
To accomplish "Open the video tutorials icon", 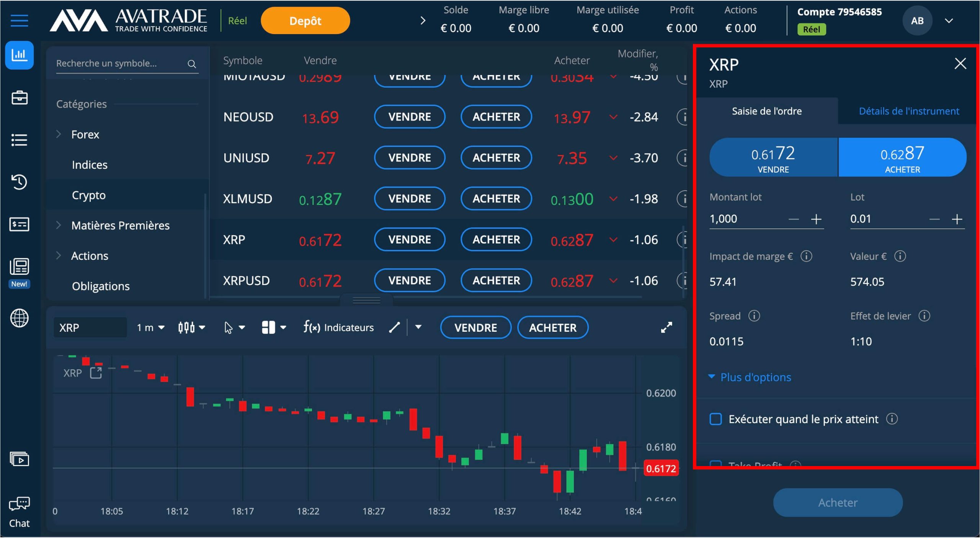I will coord(19,459).
